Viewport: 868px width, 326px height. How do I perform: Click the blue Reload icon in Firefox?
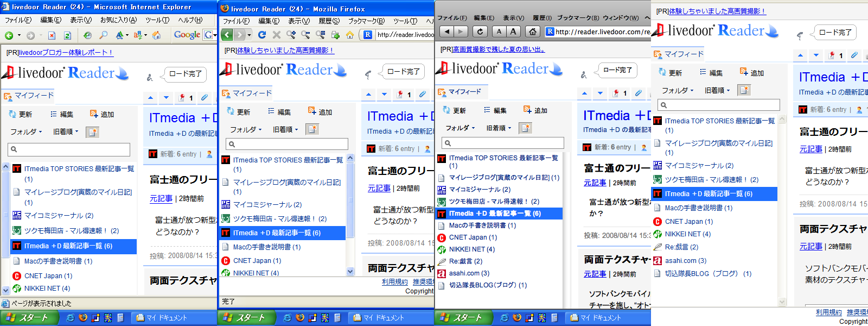click(x=262, y=35)
